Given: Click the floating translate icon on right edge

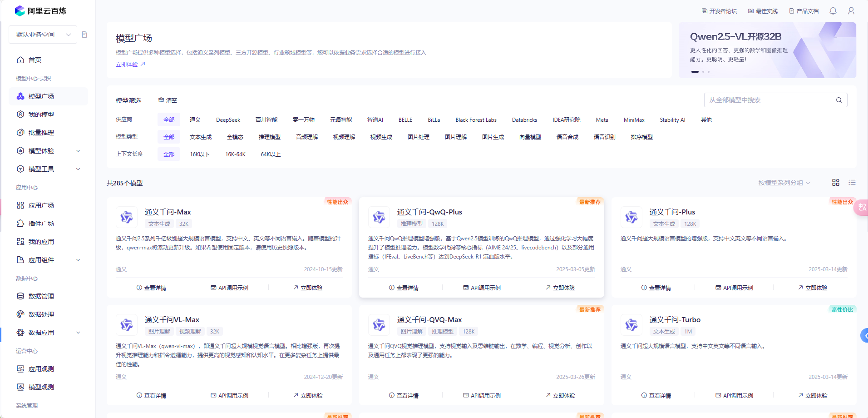Looking at the screenshot, I should pyautogui.click(x=861, y=207).
